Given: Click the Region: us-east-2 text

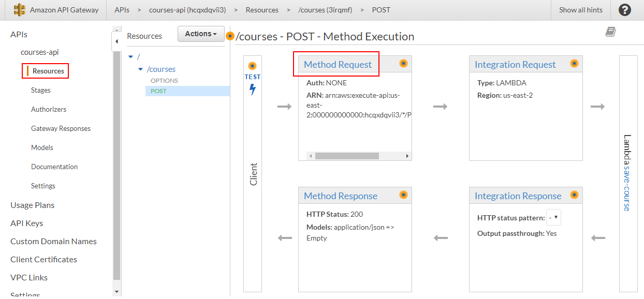Looking at the screenshot, I should point(505,95).
